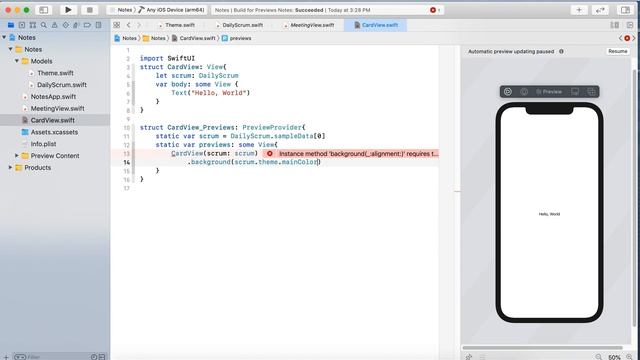640x360 pixels.
Task: Toggle the navigator sidebar visibility
Action: [x=44, y=10]
